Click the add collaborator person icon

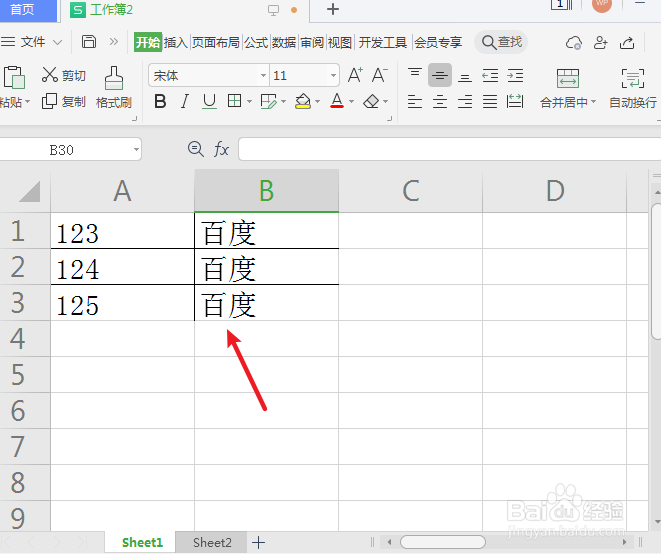(x=600, y=43)
